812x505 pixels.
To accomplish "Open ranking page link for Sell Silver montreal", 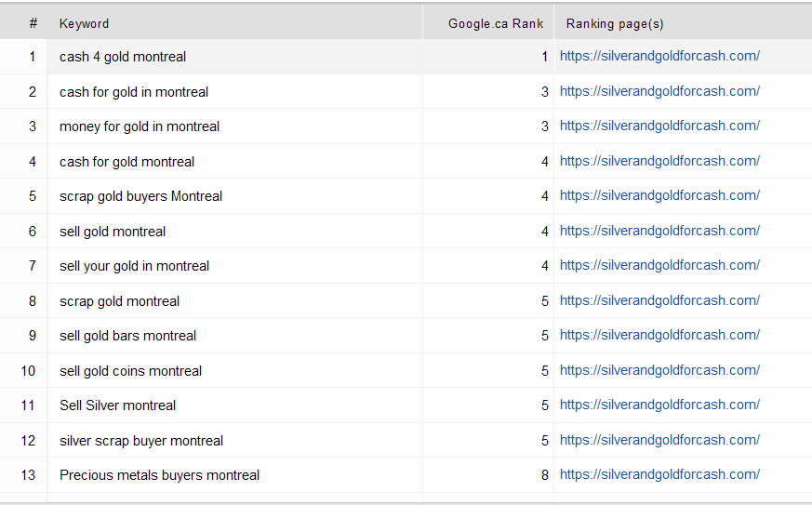I will (x=659, y=405).
